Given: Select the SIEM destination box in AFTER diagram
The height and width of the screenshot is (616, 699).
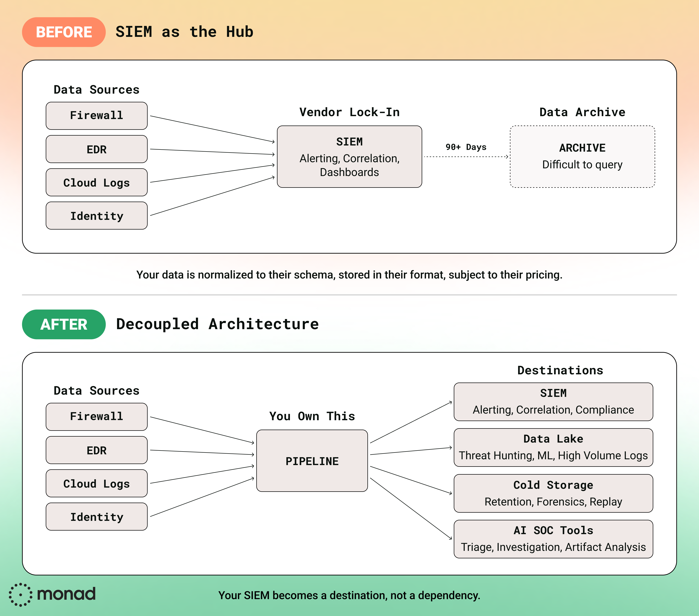Looking at the screenshot, I should click(x=553, y=402).
